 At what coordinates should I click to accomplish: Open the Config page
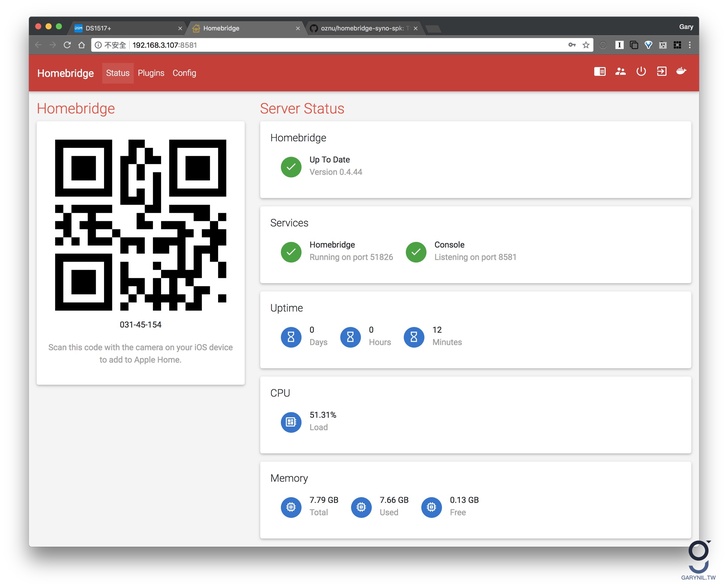[x=184, y=73]
